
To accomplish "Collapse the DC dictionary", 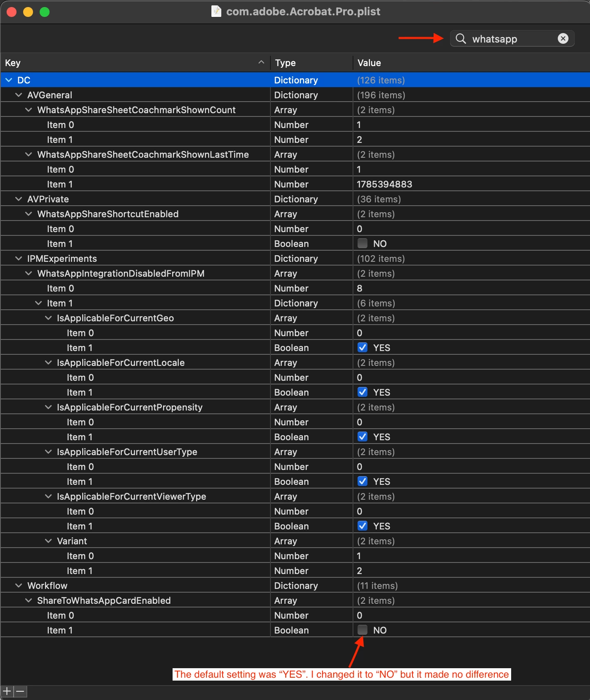I will tap(9, 80).
